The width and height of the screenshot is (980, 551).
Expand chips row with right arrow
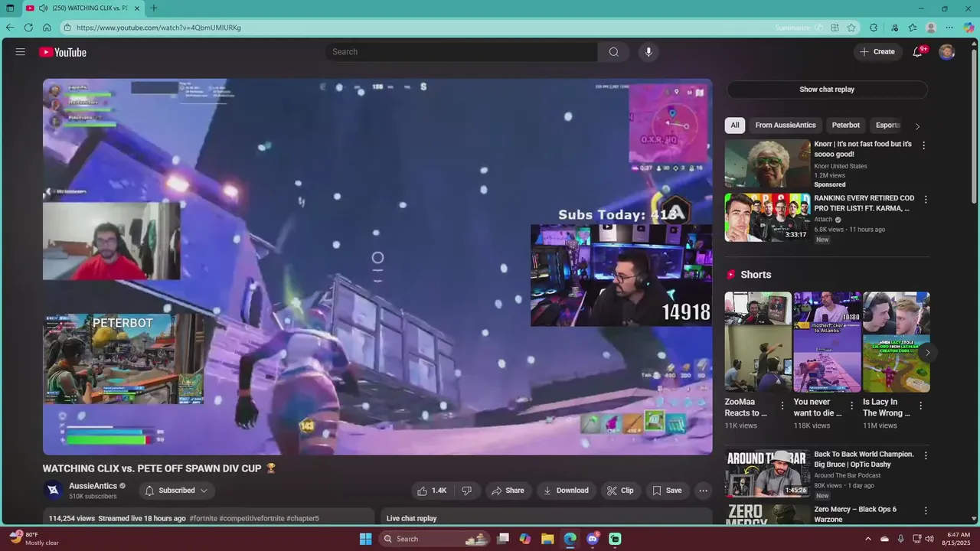coord(917,126)
